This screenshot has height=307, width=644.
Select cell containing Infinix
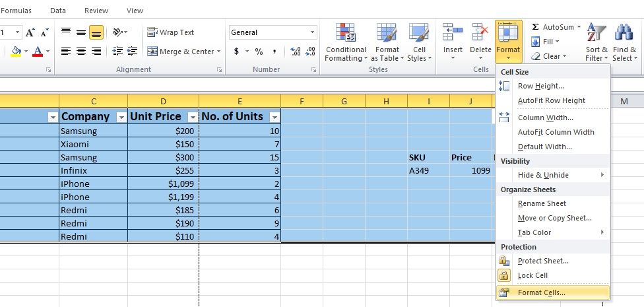(93, 170)
